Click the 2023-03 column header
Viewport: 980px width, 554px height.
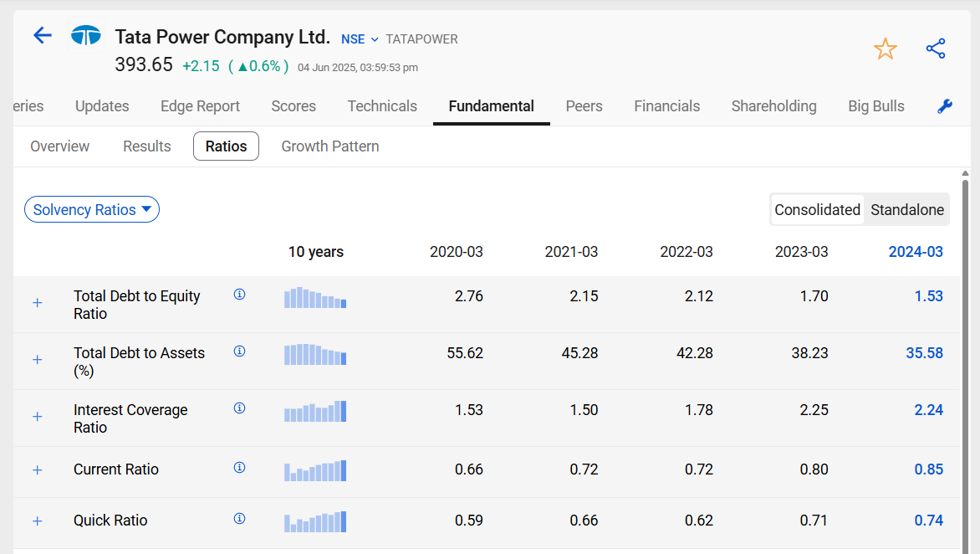pos(801,252)
